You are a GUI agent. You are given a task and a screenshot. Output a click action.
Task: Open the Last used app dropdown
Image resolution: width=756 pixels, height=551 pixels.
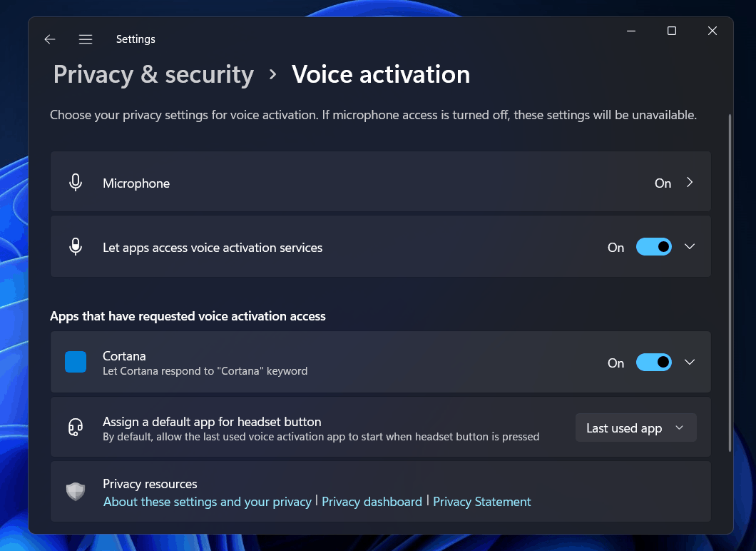(x=635, y=428)
